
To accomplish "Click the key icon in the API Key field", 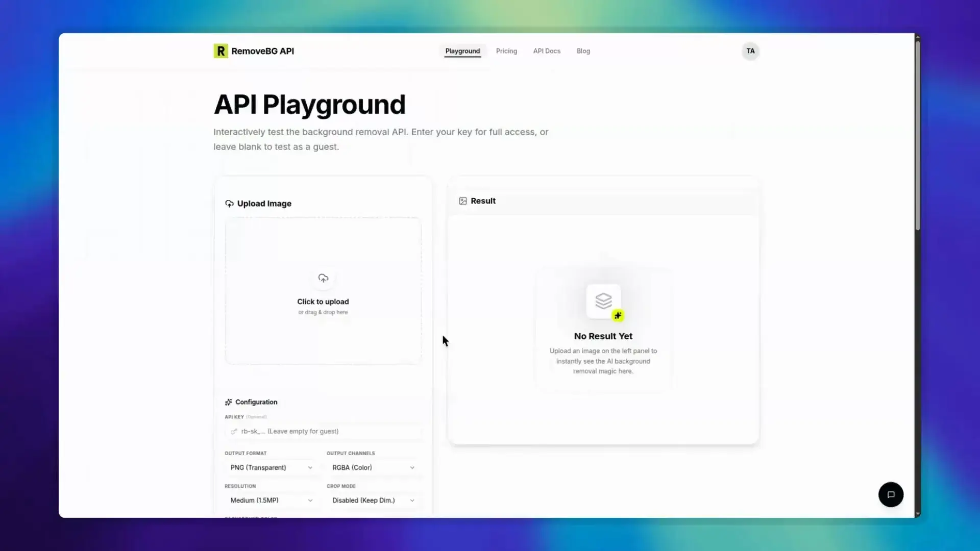I will (x=234, y=431).
